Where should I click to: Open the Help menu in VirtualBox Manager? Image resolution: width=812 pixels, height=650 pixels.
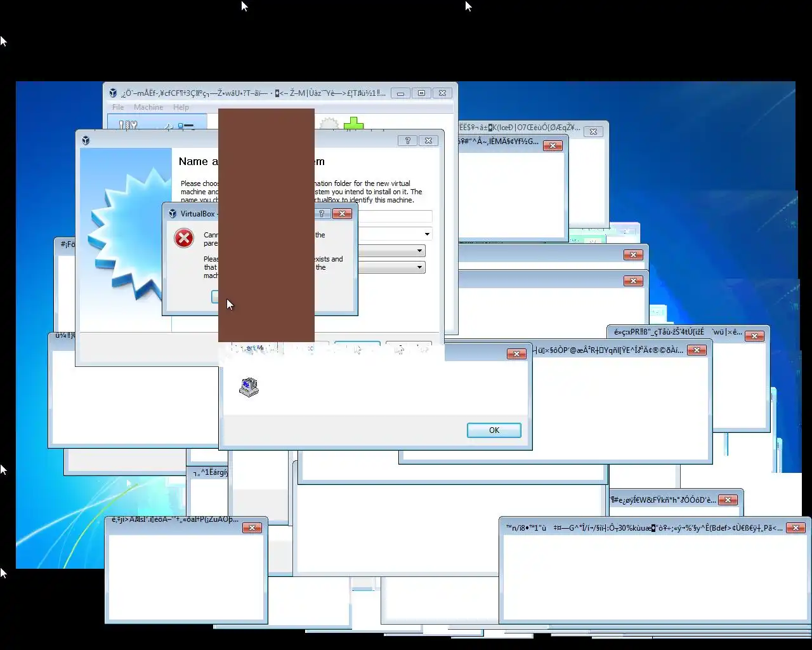(181, 107)
